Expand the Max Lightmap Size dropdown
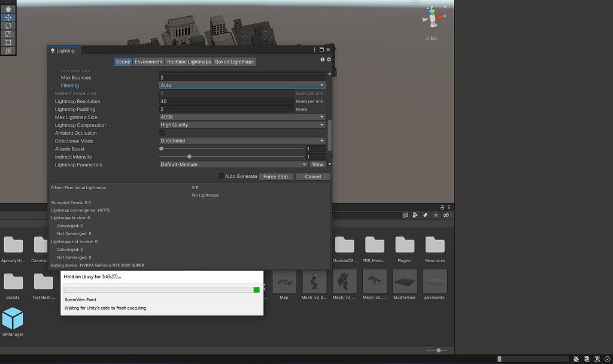613x364 pixels. [x=242, y=117]
